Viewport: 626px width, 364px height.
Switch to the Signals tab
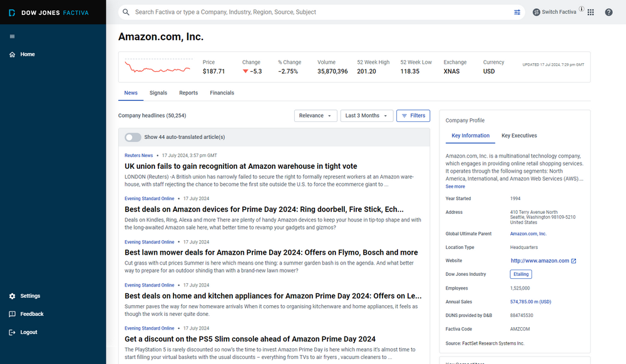158,93
